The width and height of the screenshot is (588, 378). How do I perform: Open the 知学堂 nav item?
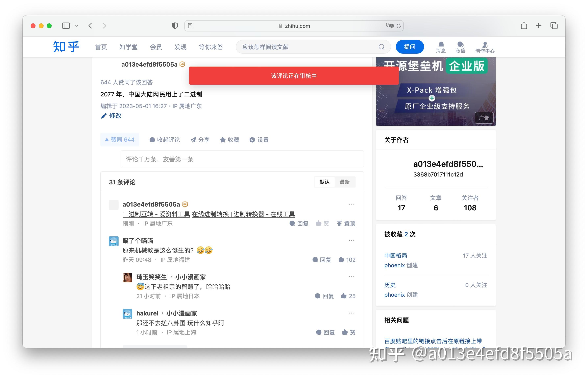128,47
